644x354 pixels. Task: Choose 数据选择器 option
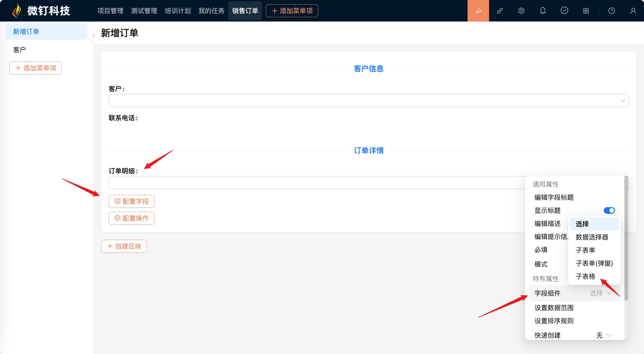pos(594,237)
